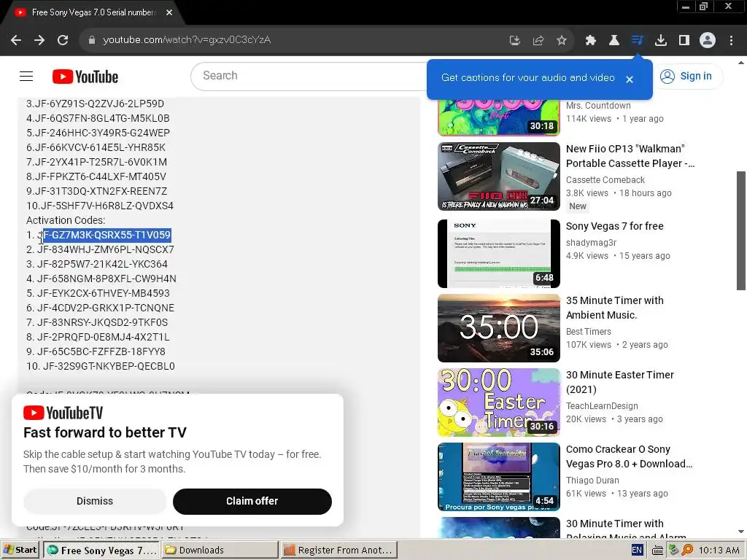Open TeachLearnDesign channel
The height and width of the screenshot is (560, 747).
tap(602, 405)
